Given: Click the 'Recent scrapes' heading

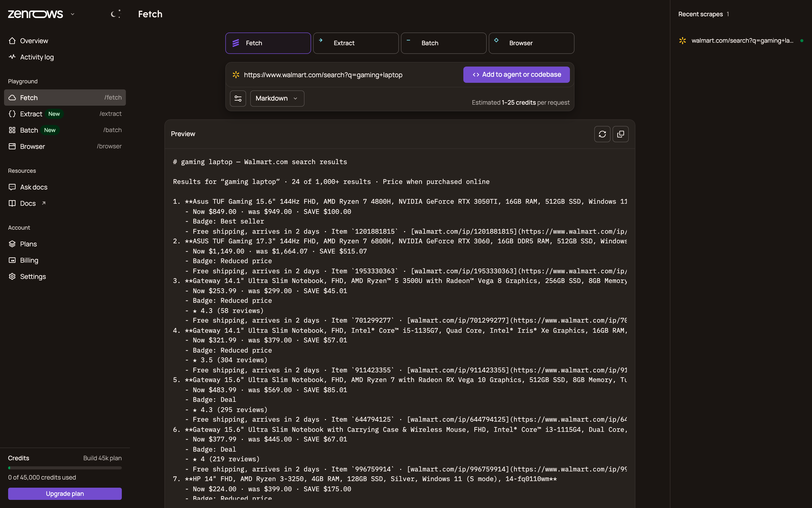Looking at the screenshot, I should 700,14.
